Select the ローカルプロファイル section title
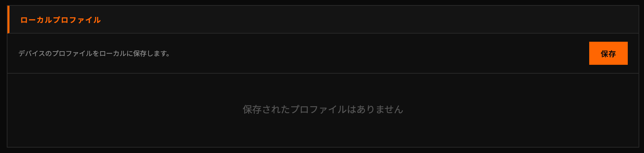The width and height of the screenshot is (644, 153). pos(61,20)
